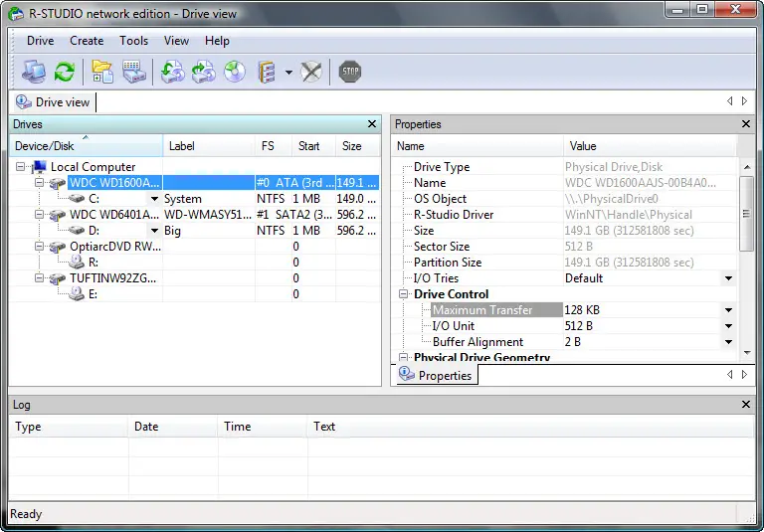Click the Create Image toolbar icon
764x532 pixels.
tap(204, 73)
